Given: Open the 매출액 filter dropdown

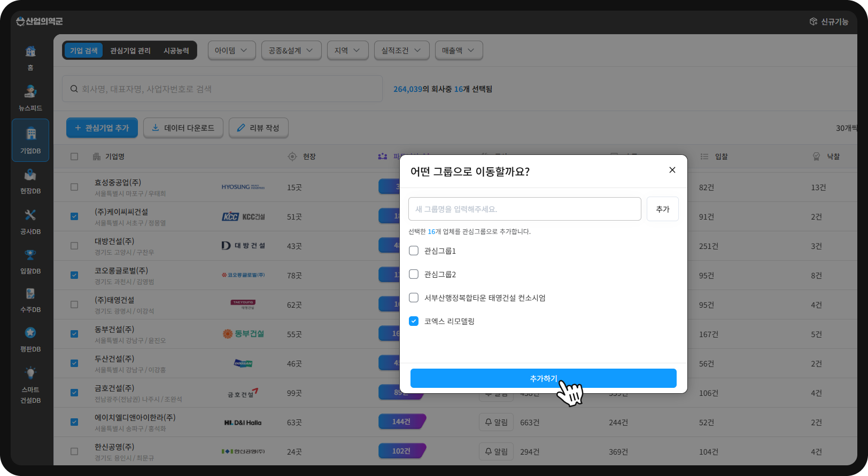Looking at the screenshot, I should 459,50.
